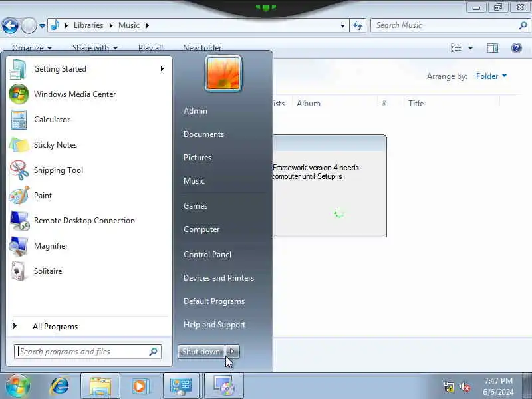Open the Calculator app

[88, 120]
